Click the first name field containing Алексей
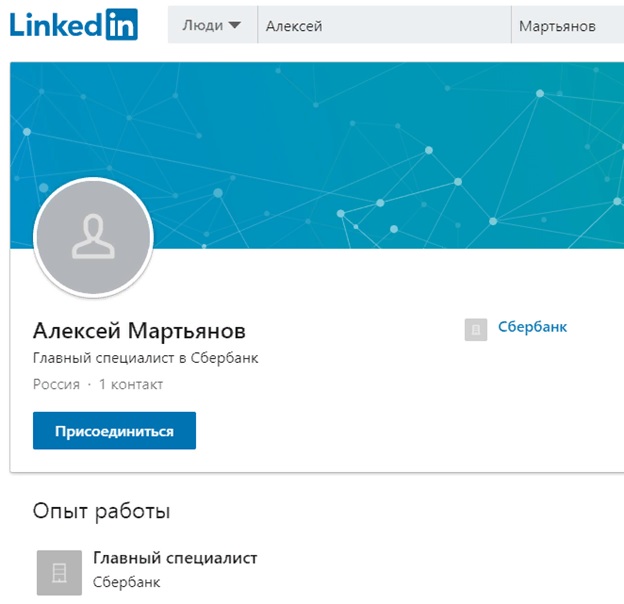The height and width of the screenshot is (604, 624). click(384, 25)
